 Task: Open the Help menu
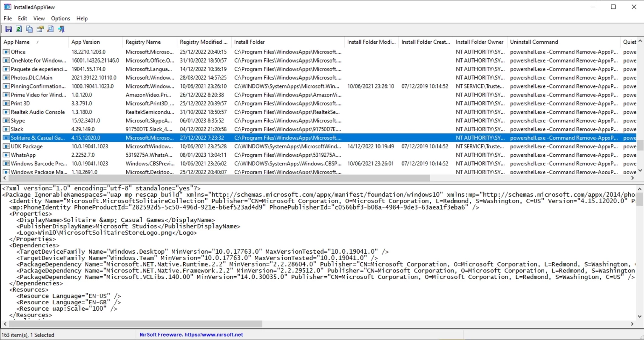82,18
